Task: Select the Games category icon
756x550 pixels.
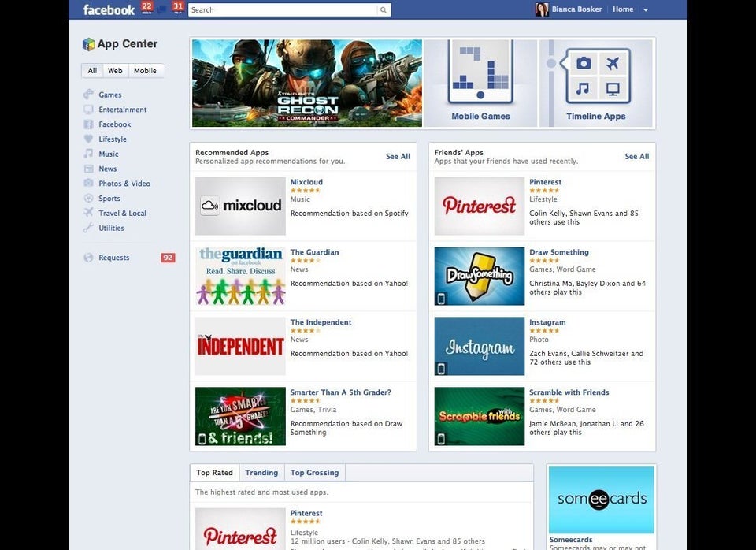Action: 86,95
